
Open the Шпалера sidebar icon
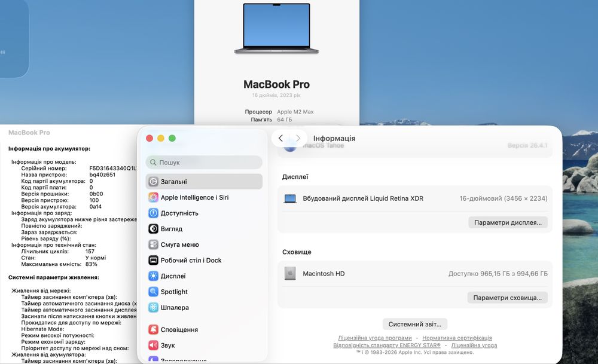point(153,308)
